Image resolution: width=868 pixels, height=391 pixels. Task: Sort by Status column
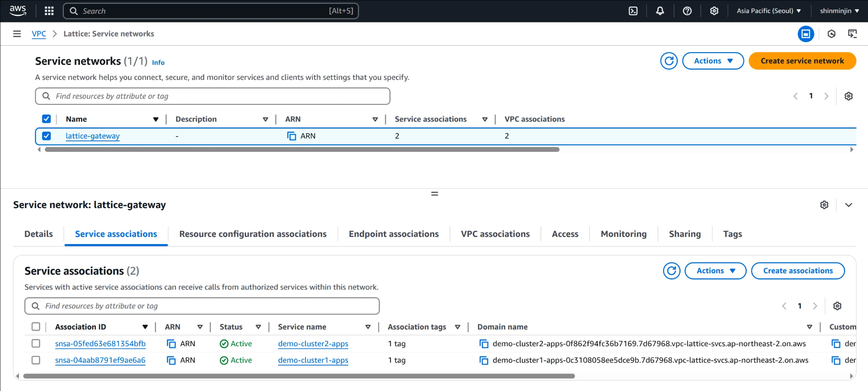258,327
